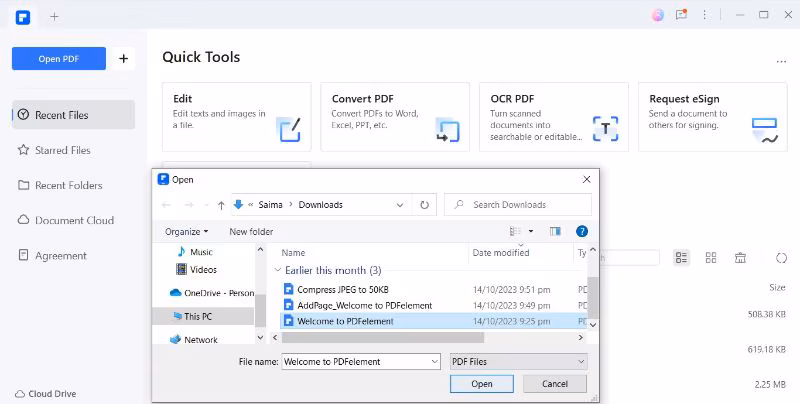Click the Cancel button in dialog

(x=555, y=384)
